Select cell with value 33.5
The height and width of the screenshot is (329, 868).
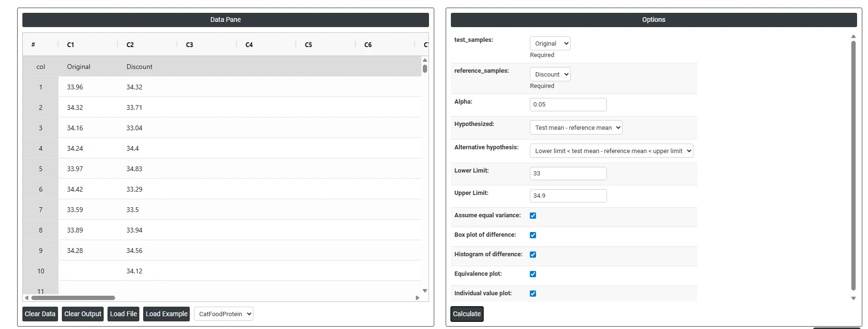pyautogui.click(x=147, y=210)
